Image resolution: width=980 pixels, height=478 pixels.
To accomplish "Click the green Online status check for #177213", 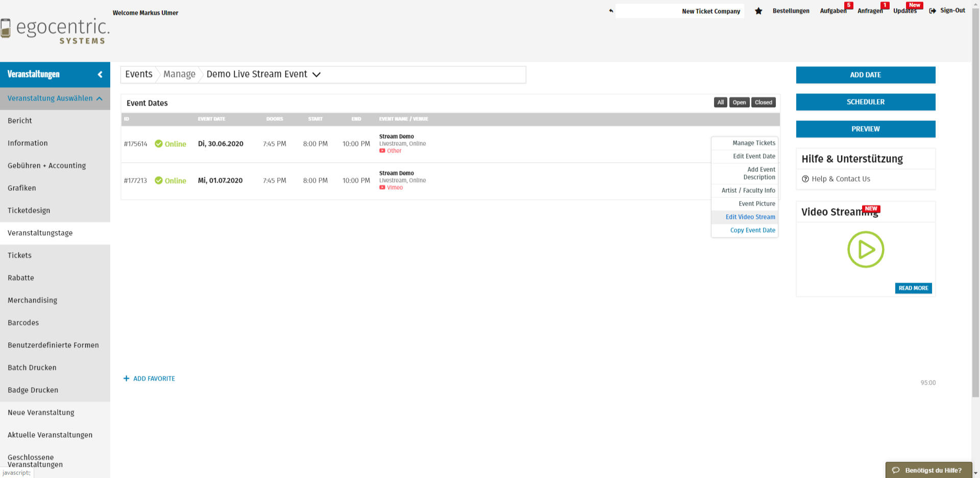I will (x=159, y=181).
